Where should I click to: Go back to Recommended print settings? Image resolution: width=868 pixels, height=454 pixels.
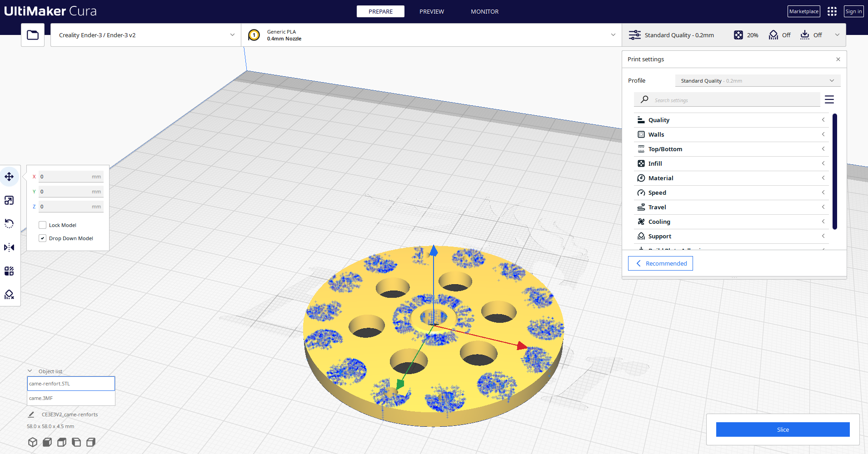point(660,263)
